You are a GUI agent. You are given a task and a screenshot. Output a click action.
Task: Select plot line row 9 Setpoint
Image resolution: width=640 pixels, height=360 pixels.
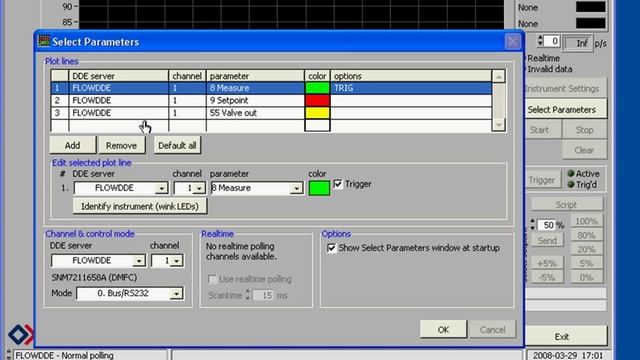pyautogui.click(x=271, y=100)
